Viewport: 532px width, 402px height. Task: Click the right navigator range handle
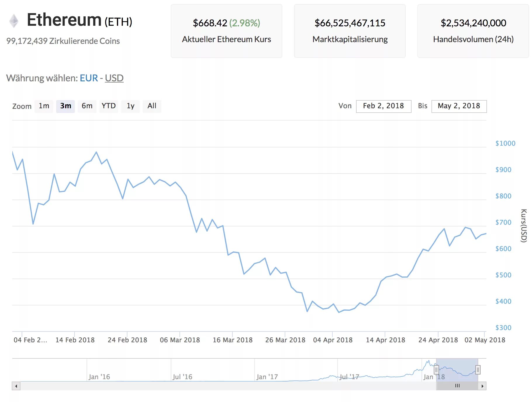point(478,370)
